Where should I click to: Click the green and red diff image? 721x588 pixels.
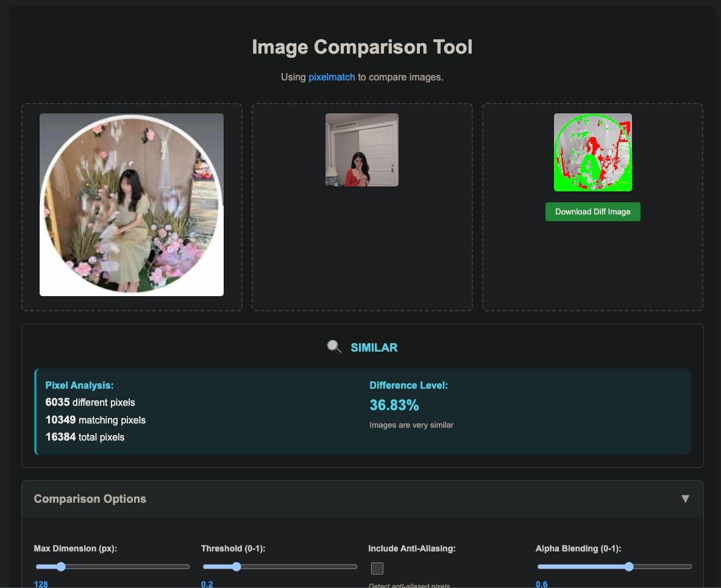click(x=593, y=152)
